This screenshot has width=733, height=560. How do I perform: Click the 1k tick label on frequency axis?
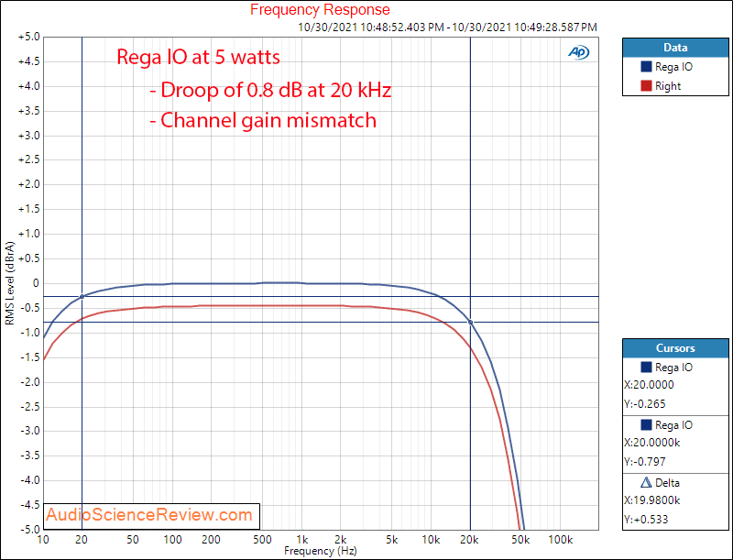pyautogui.click(x=302, y=540)
